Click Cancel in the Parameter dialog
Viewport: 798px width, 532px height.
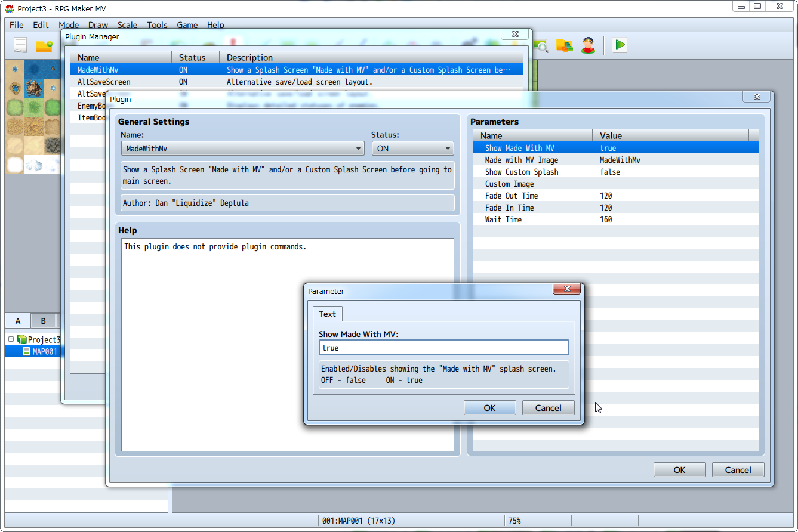[x=548, y=408]
